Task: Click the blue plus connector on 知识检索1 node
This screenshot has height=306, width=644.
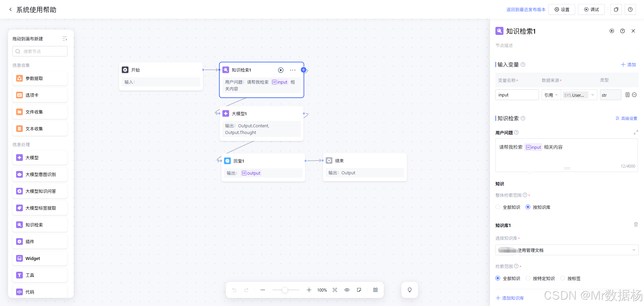Action: point(304,70)
